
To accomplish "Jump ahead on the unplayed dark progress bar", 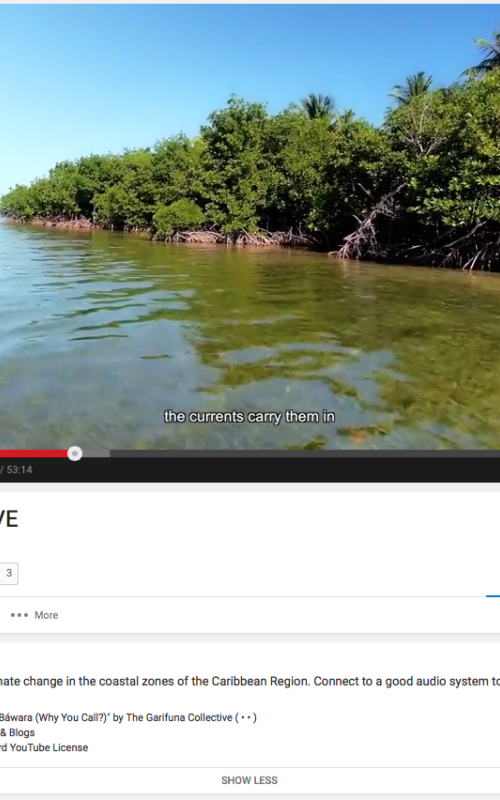I will (x=305, y=453).
